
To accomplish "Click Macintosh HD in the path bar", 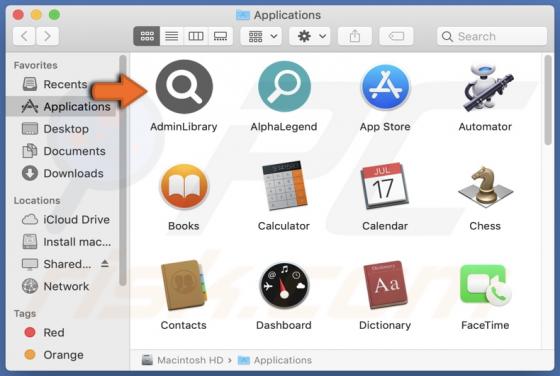I will 183,360.
